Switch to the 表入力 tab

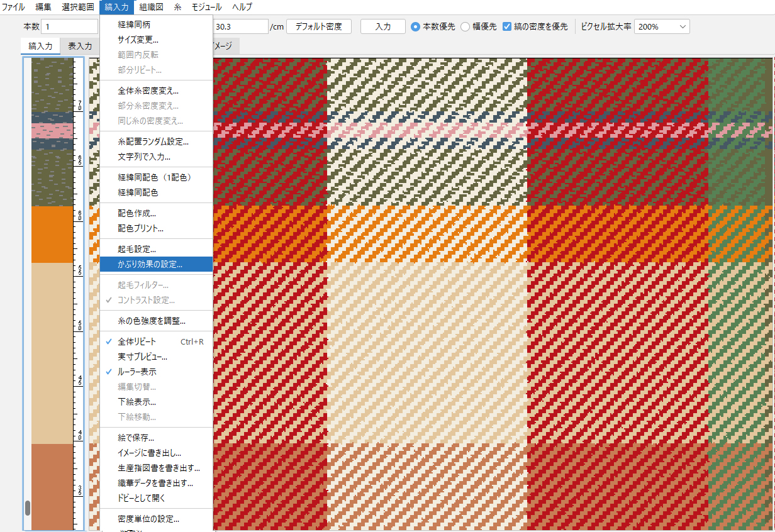coord(80,46)
